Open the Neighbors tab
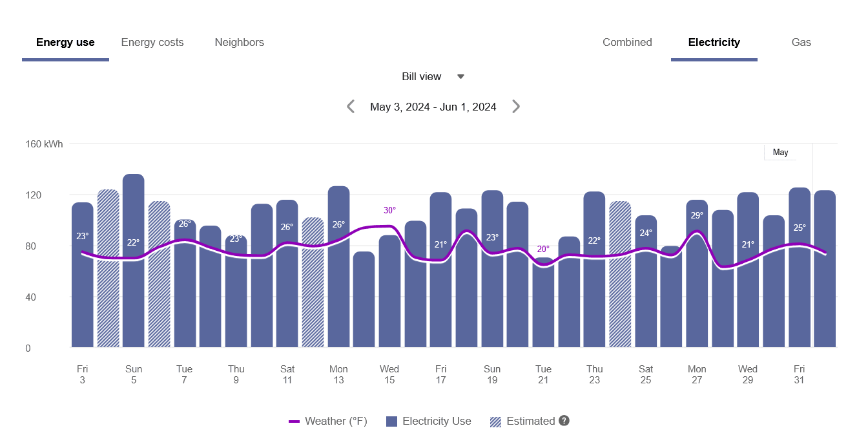 coord(239,42)
